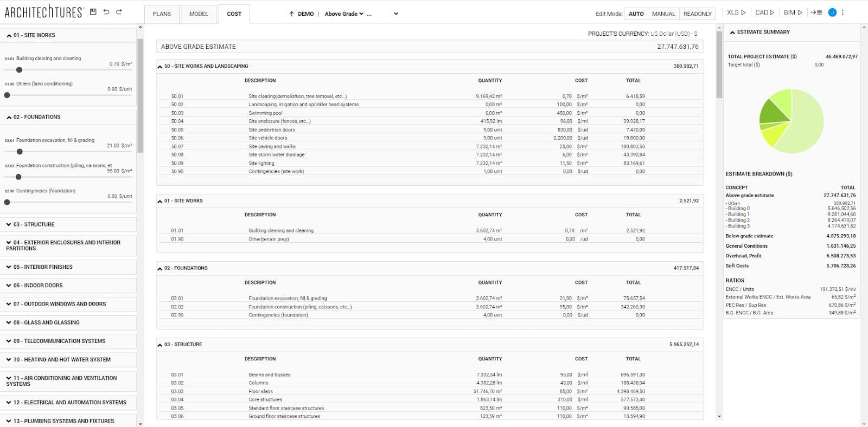Collapse the 01 - SITE WORKS estimate table
This screenshot has width=868, height=427.
click(160, 201)
